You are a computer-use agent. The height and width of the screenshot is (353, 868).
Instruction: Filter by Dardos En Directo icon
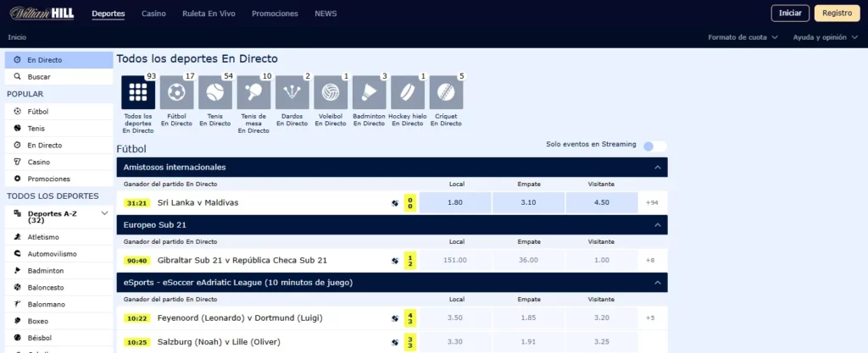[292, 92]
